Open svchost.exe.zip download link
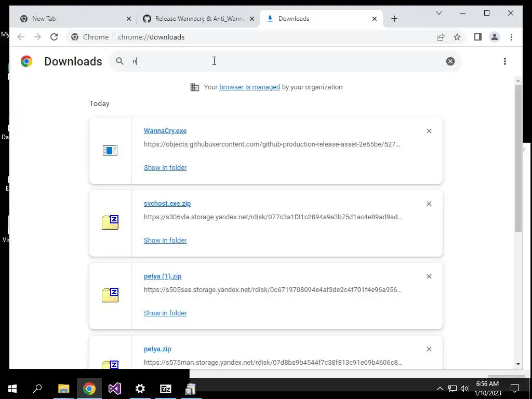This screenshot has height=399, width=532. [167, 204]
